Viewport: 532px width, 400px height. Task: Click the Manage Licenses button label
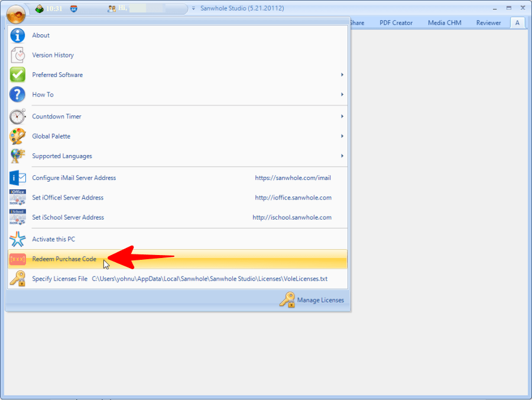[x=320, y=300]
